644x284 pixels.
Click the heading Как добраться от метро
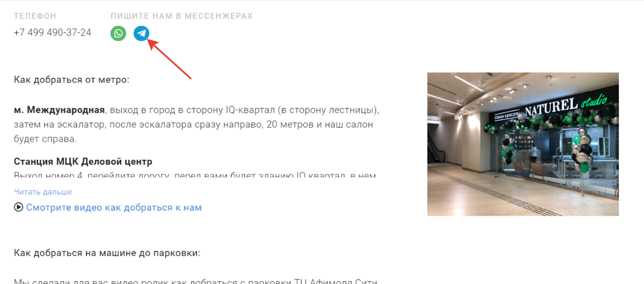click(72, 79)
